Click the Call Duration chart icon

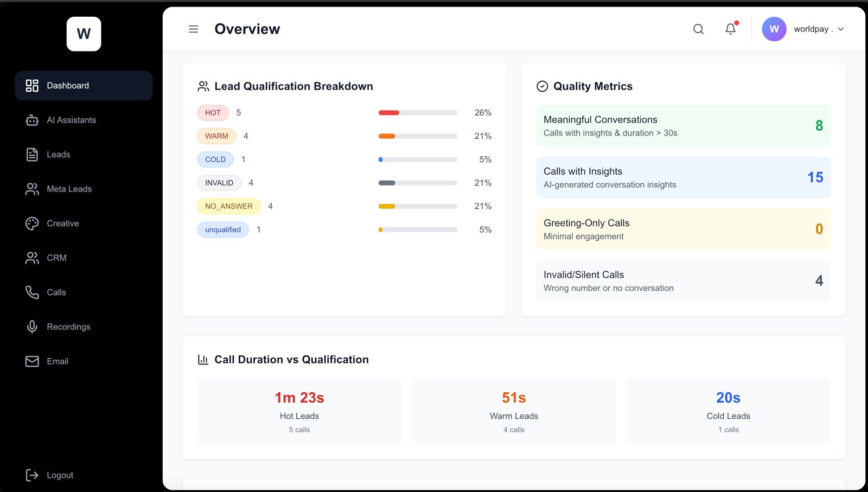[203, 359]
